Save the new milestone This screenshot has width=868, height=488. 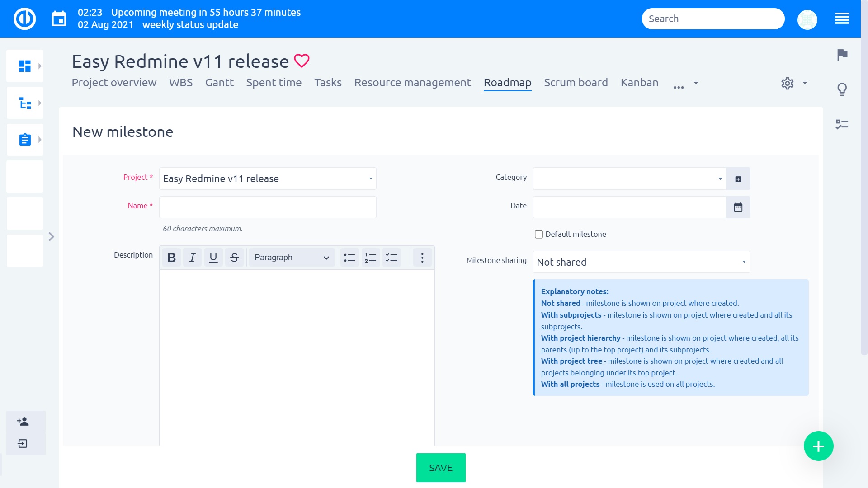coord(440,467)
